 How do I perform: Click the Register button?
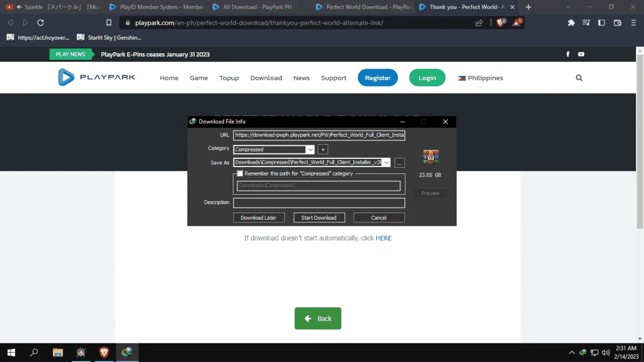click(x=378, y=78)
